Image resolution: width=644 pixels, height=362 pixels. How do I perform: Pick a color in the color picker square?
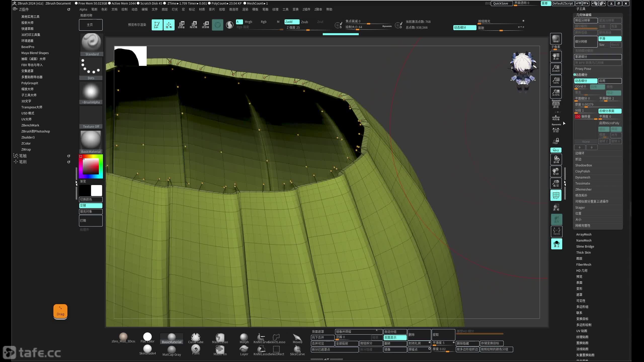[91, 166]
